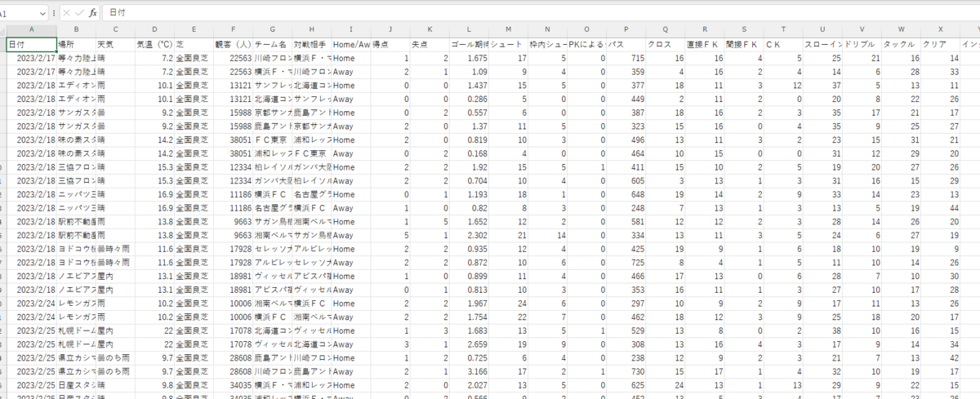Click the formula bar containing 日付
Image resolution: width=980 pixels, height=399 pixels.
539,14
